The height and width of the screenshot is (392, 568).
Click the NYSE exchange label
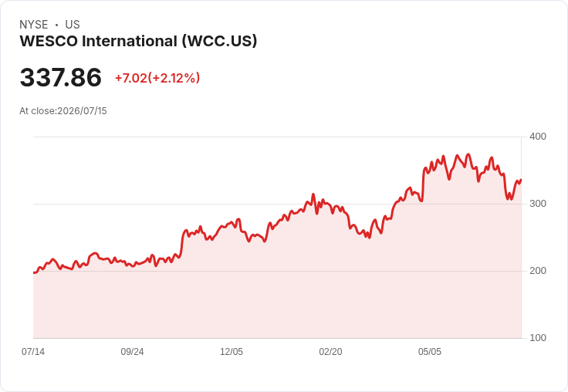point(34,25)
